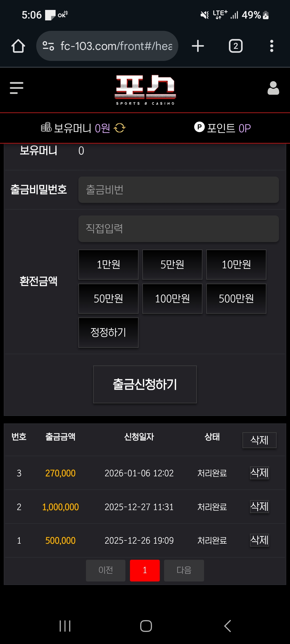
Task: Tap the 다음 pagination button
Action: click(184, 570)
